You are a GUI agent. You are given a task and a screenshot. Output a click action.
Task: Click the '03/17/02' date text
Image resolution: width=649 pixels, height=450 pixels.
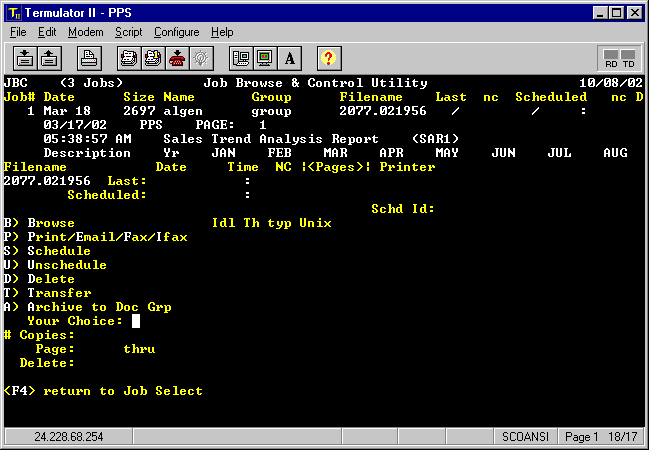tap(75, 125)
